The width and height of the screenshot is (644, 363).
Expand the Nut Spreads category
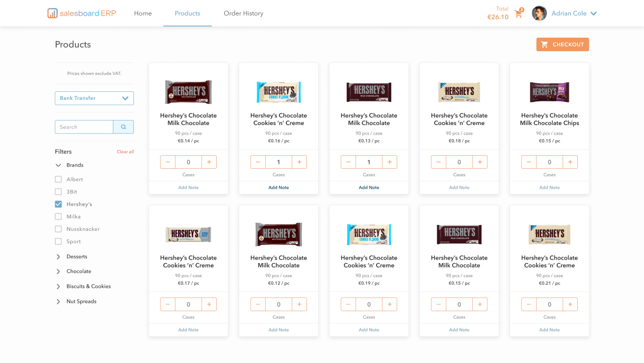pos(58,302)
